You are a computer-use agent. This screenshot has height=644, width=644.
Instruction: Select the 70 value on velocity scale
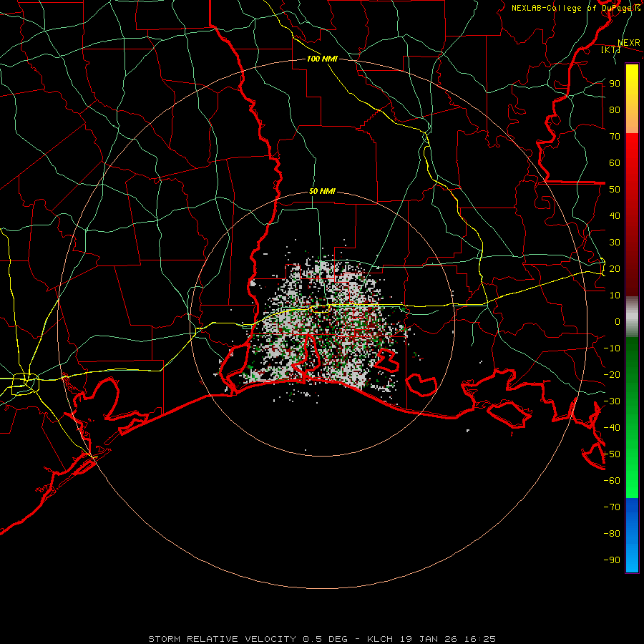[615, 137]
